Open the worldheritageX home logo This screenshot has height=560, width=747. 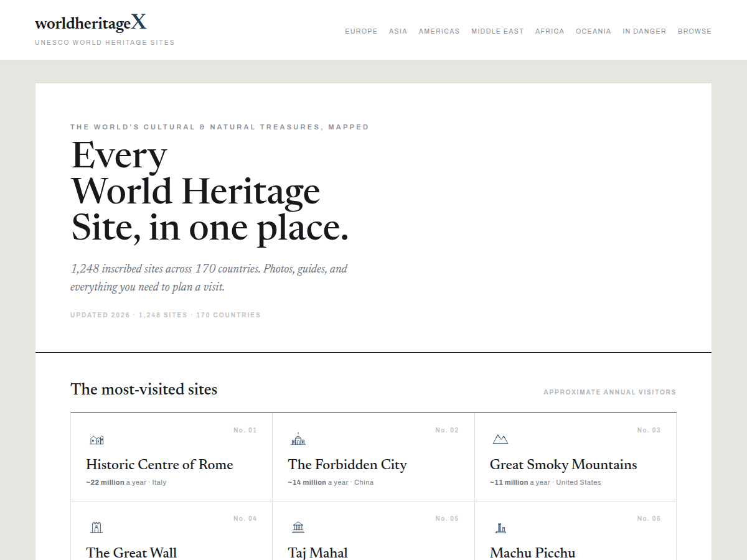[x=91, y=23]
